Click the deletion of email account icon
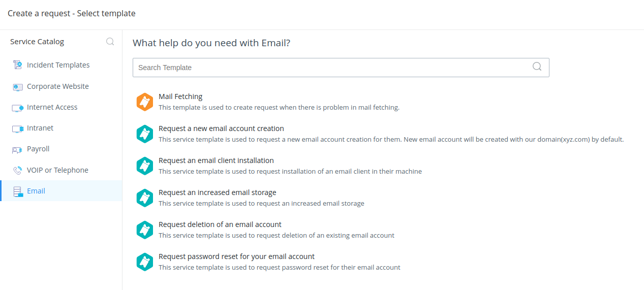The image size is (644, 290). [x=145, y=230]
